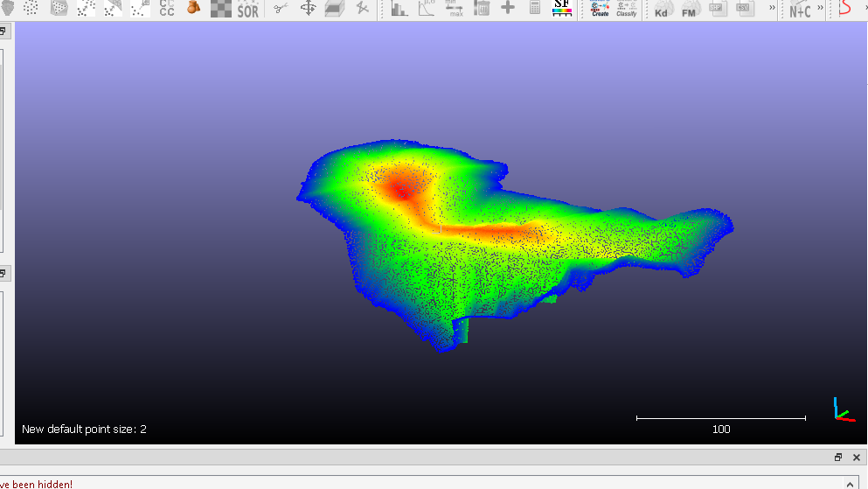This screenshot has height=489, width=868.
Task: Click the orange primitive shapes icon
Action: tap(193, 9)
